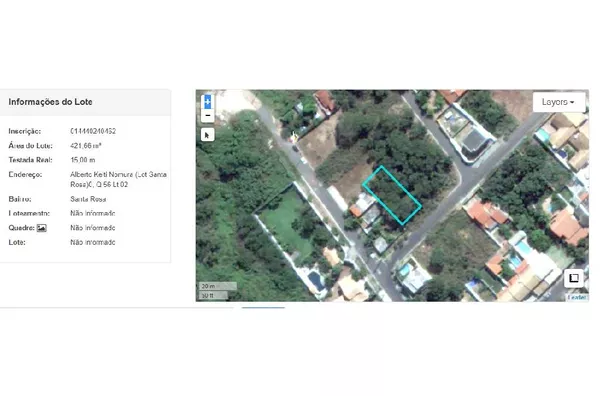Select Lote value Não informado
Screen dimensions: 600x396
point(93,242)
